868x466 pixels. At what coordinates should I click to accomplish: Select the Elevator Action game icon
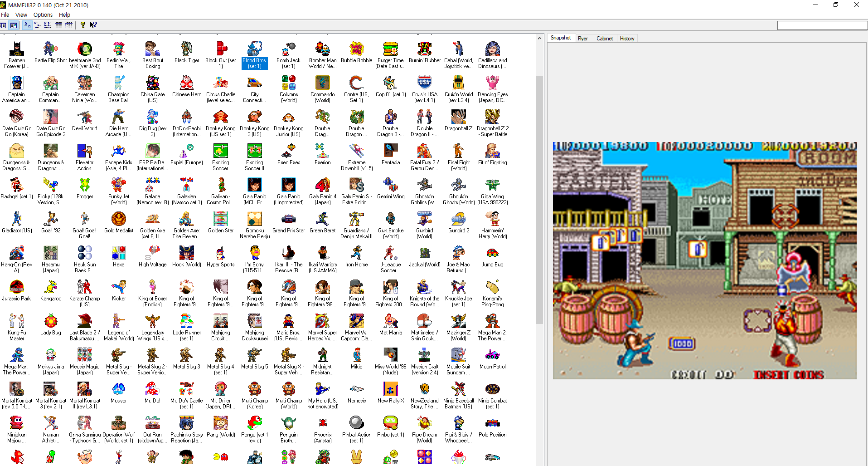(x=85, y=151)
